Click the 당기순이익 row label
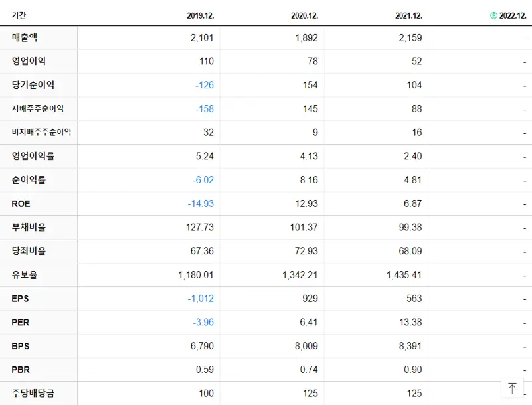The width and height of the screenshot is (532, 405). point(33,85)
